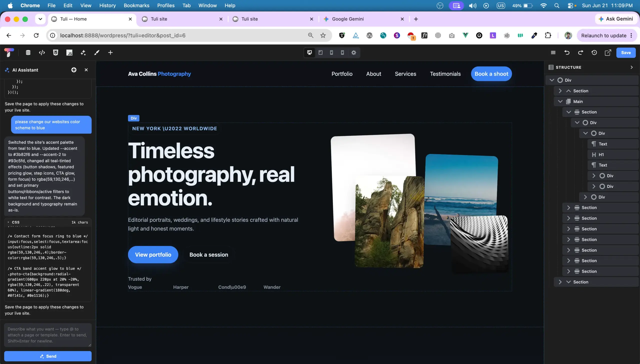Open the CSS editor icon
This screenshot has width=640, height=364.
pos(55,52)
